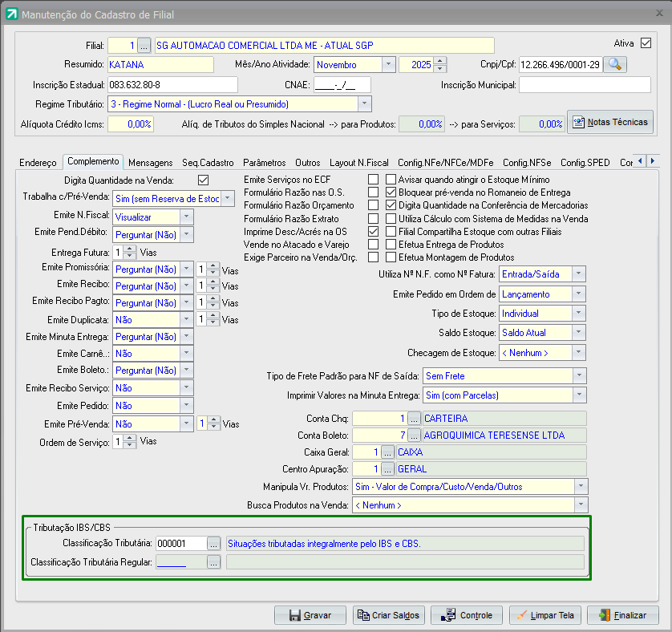Open the Config.SPED tab
Screen dimensions: 672x632
point(585,162)
